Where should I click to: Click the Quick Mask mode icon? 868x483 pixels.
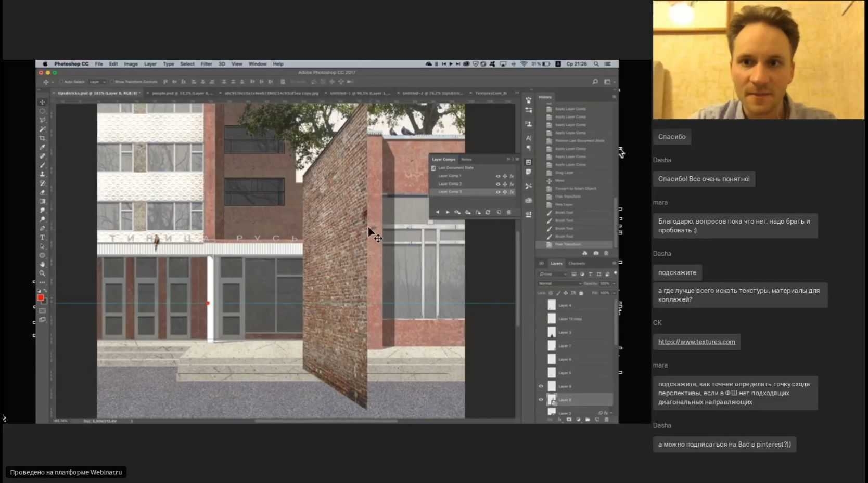point(43,311)
